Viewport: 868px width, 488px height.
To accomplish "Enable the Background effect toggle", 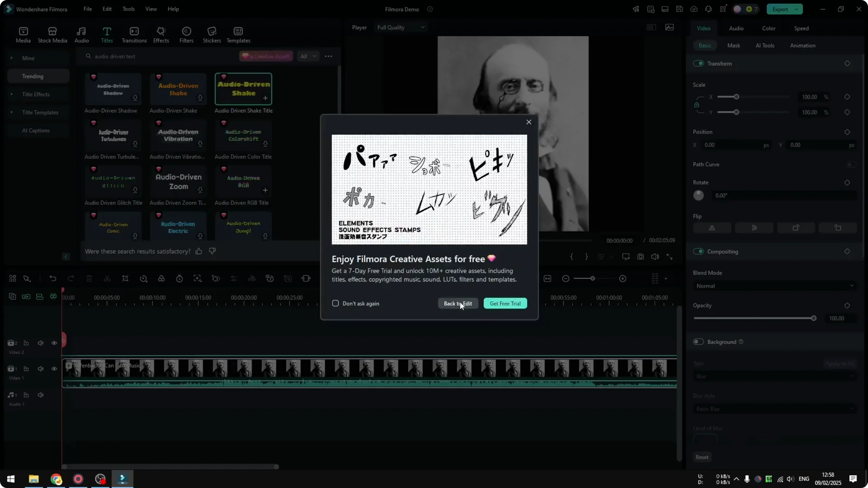I will (698, 342).
